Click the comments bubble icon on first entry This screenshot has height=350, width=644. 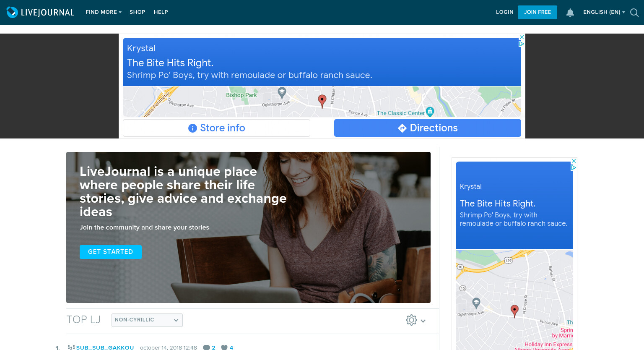206,347
